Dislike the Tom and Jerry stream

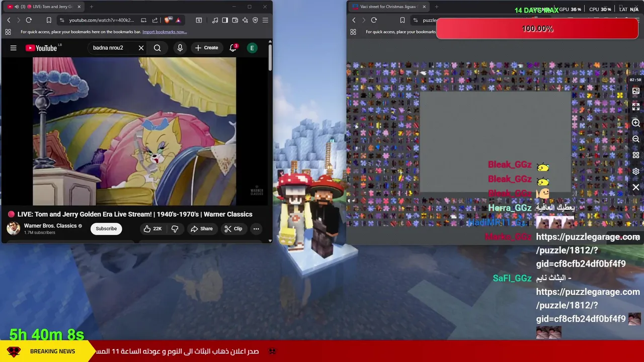pos(175,229)
